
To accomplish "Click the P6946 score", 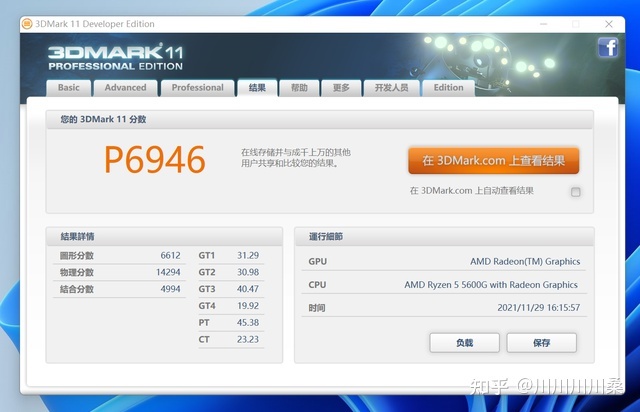I will 155,160.
